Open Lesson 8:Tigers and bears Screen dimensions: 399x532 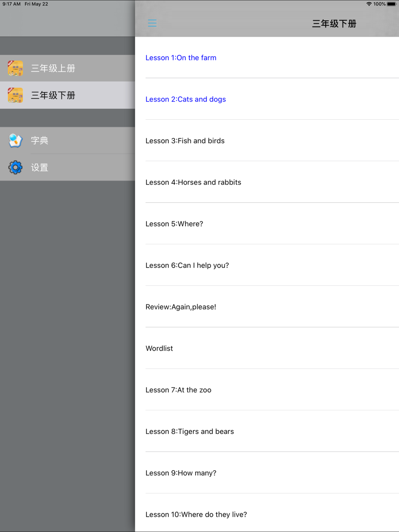(x=267, y=431)
